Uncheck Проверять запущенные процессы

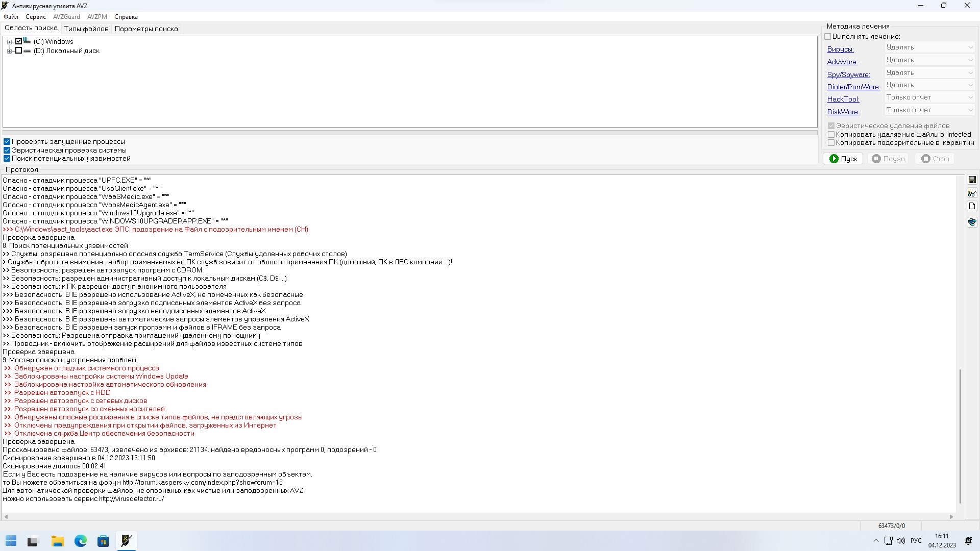click(7, 142)
